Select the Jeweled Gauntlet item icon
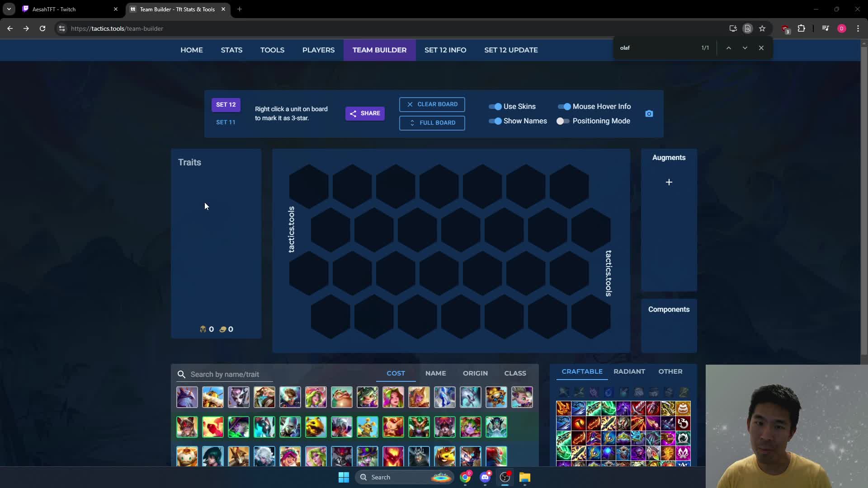The width and height of the screenshot is (868, 488). point(668,438)
